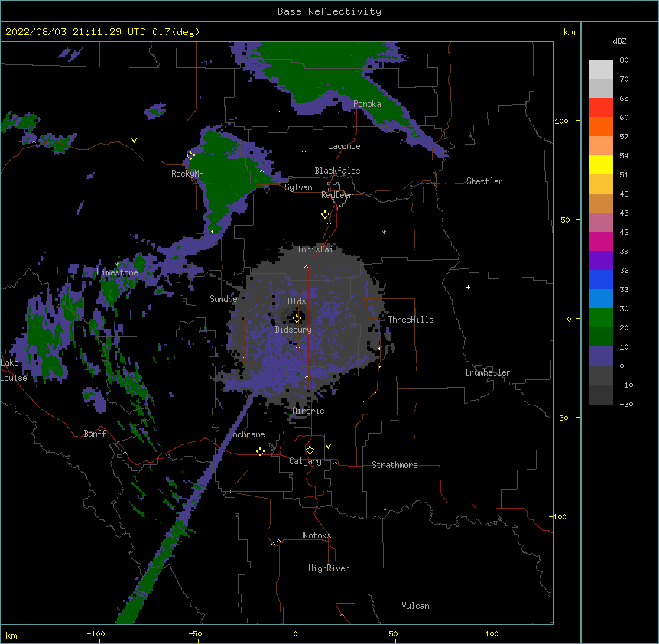Select the blue 36 dBZ legend swatch
The height and width of the screenshot is (644, 659).
pyautogui.click(x=601, y=279)
